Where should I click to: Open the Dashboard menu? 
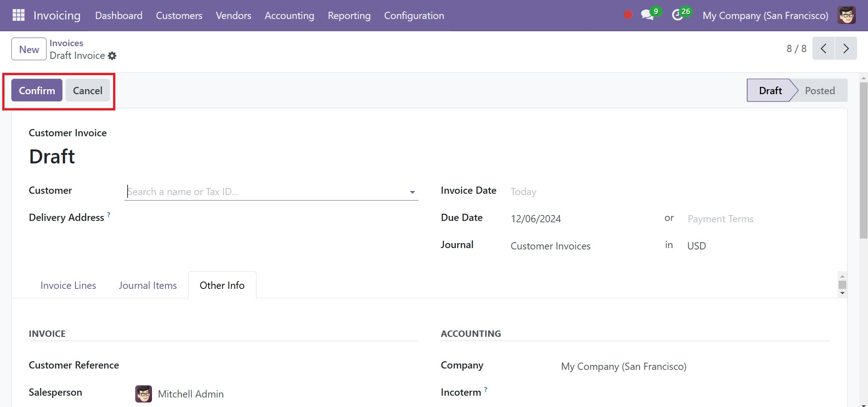[119, 15]
